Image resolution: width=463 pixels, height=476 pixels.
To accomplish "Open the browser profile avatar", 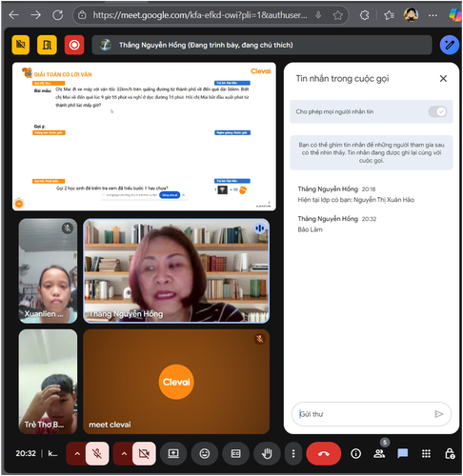I will (x=411, y=15).
